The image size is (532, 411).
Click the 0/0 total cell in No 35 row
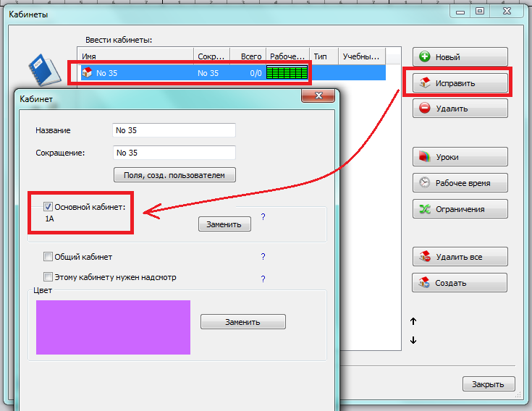pos(256,73)
